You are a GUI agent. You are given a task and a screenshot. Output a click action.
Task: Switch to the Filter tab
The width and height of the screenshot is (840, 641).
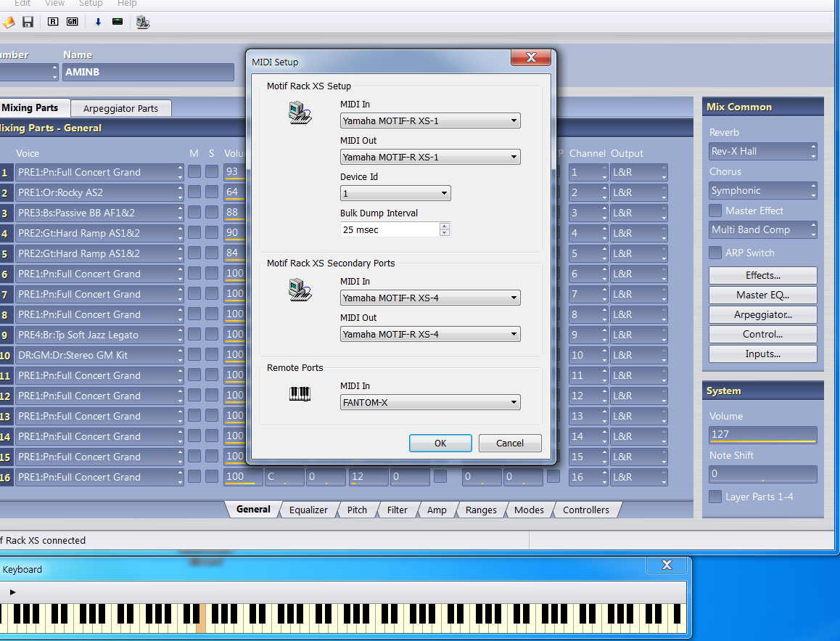click(x=398, y=510)
